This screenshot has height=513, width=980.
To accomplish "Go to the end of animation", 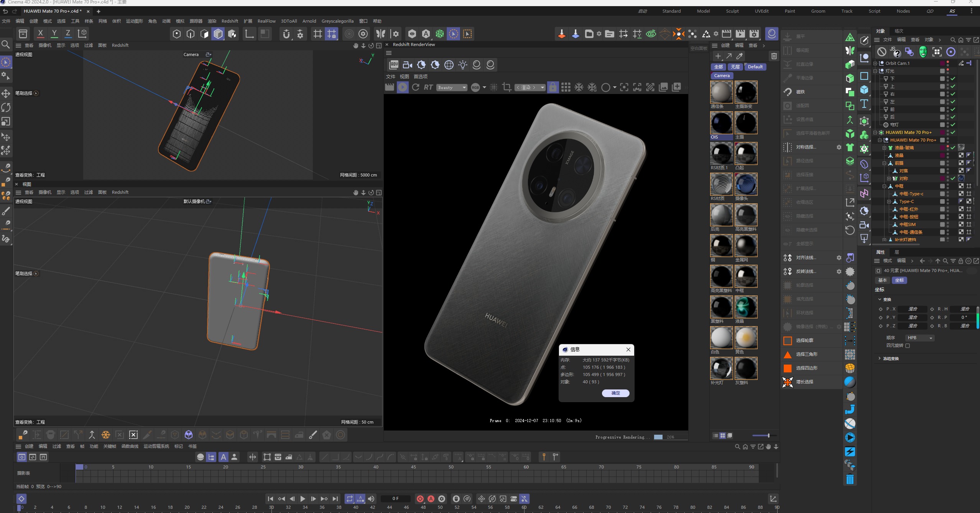I will click(x=335, y=499).
